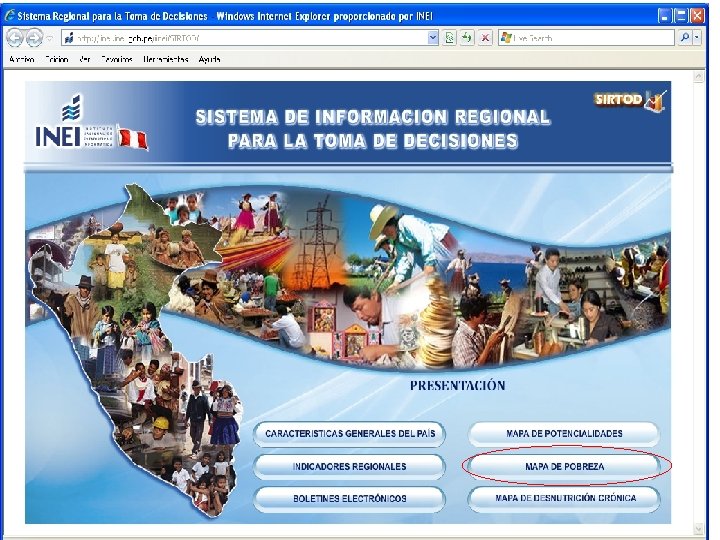Click the Mapa de Pobreza button
The image size is (720, 540).
pos(564,467)
